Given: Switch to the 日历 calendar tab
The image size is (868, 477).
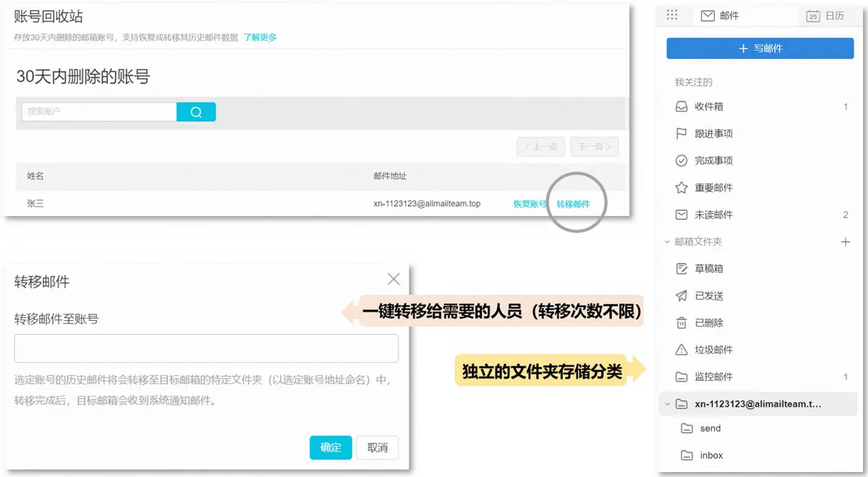Looking at the screenshot, I should [x=825, y=16].
